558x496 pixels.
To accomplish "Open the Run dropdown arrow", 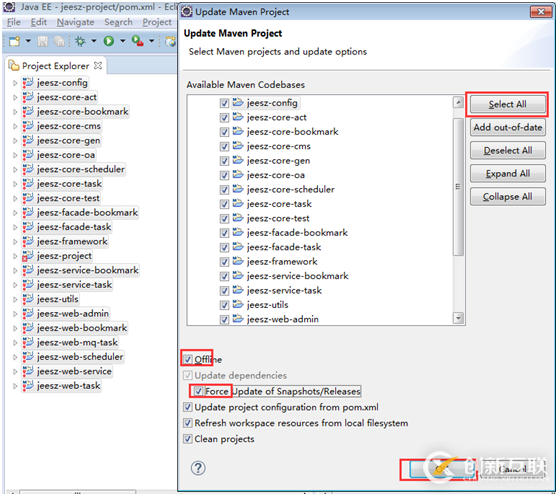I will [x=122, y=41].
